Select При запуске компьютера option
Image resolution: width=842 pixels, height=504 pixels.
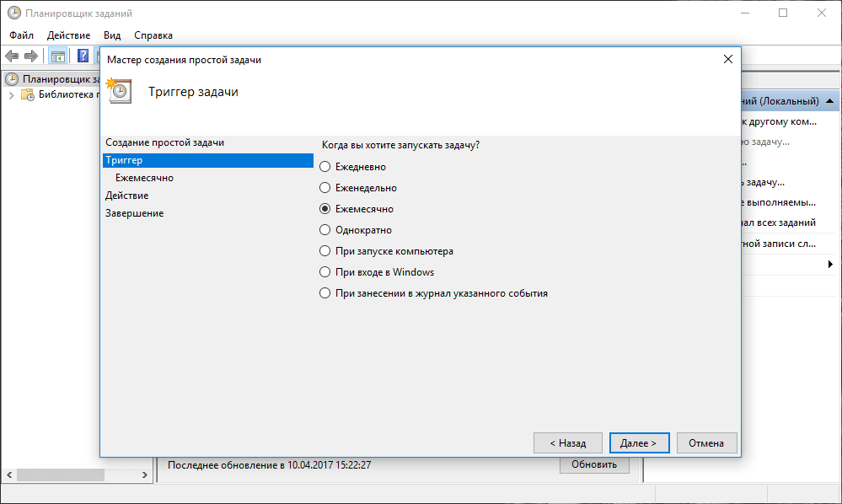[325, 251]
